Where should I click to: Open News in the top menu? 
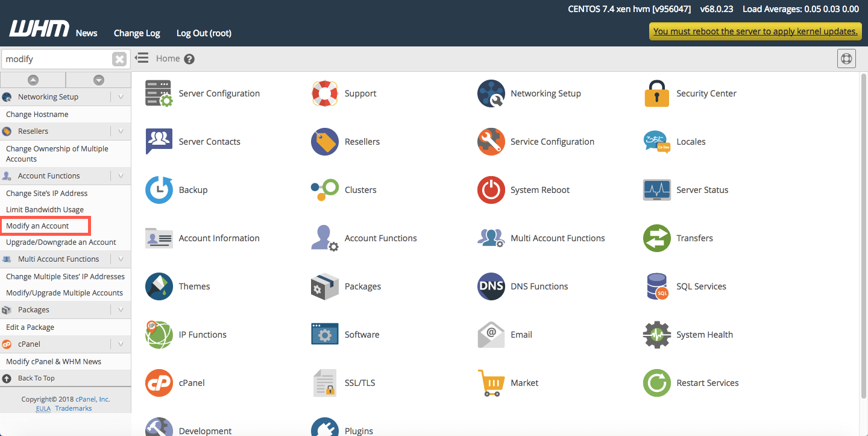point(87,33)
